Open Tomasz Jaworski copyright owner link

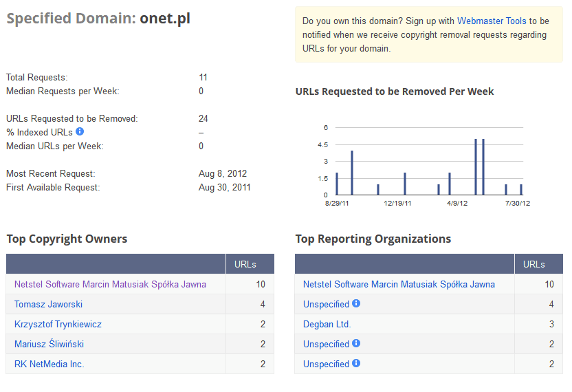[49, 305]
